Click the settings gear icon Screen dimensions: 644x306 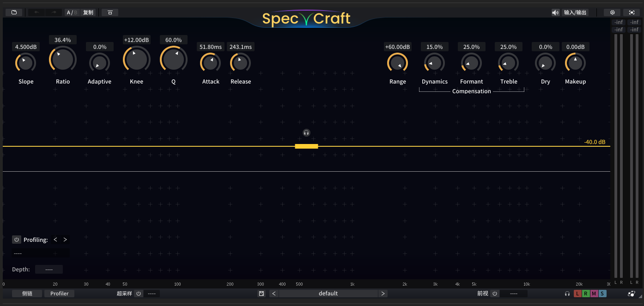pyautogui.click(x=612, y=12)
